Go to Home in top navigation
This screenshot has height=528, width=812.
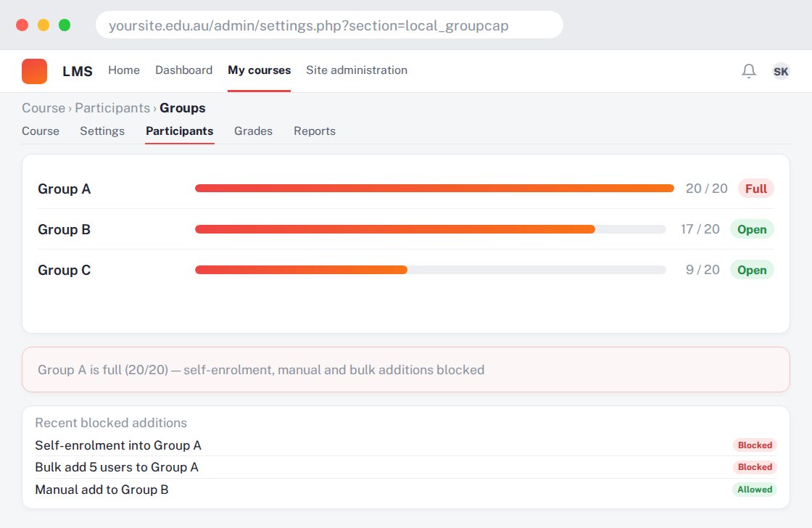(x=124, y=70)
